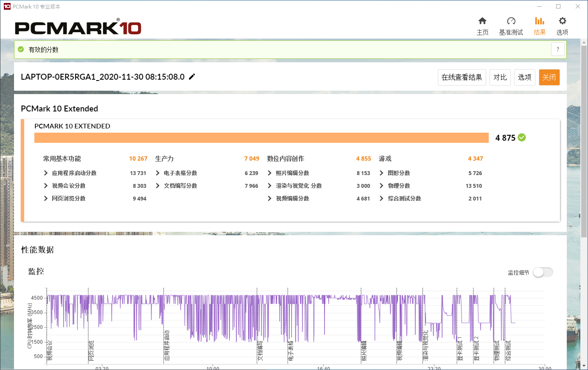Click the vertical scrollbar on the right

pos(584,140)
